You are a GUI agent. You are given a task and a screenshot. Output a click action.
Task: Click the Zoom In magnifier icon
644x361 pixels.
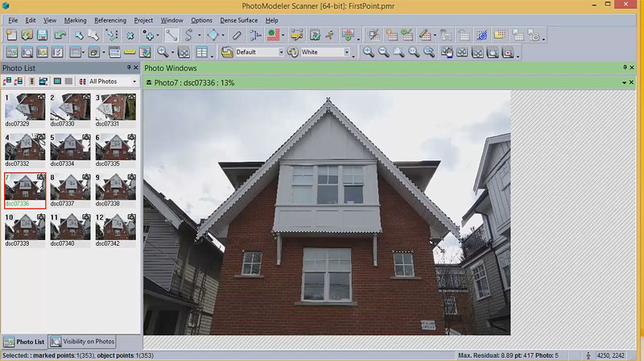pyautogui.click(x=369, y=52)
